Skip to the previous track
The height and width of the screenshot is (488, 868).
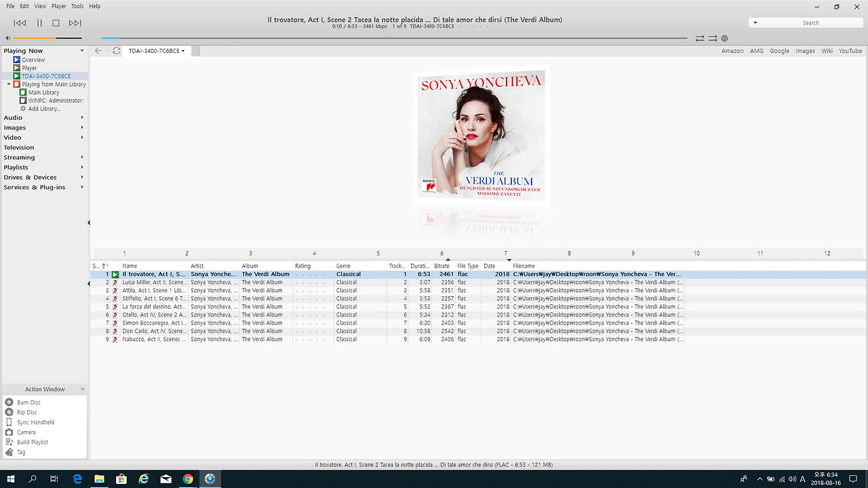20,23
